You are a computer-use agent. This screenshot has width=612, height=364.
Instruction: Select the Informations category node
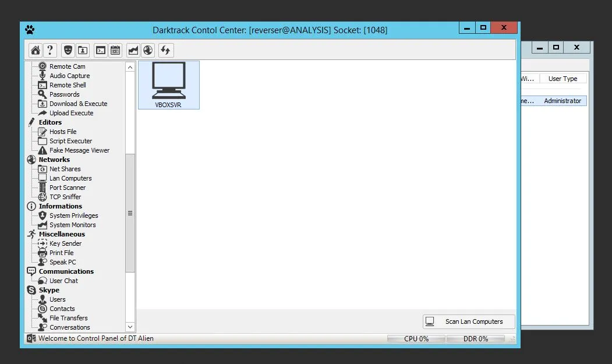tap(60, 206)
